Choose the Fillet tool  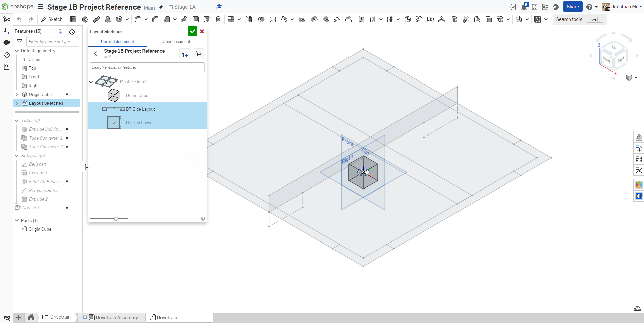coord(138,19)
